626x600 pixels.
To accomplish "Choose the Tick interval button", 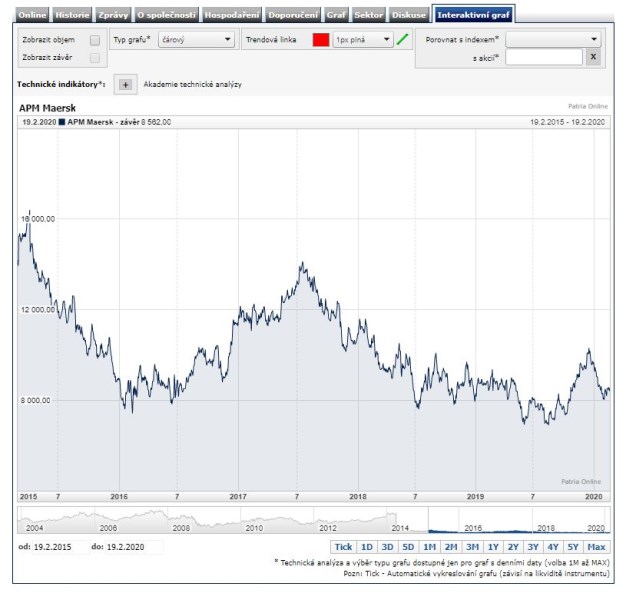I will (343, 547).
